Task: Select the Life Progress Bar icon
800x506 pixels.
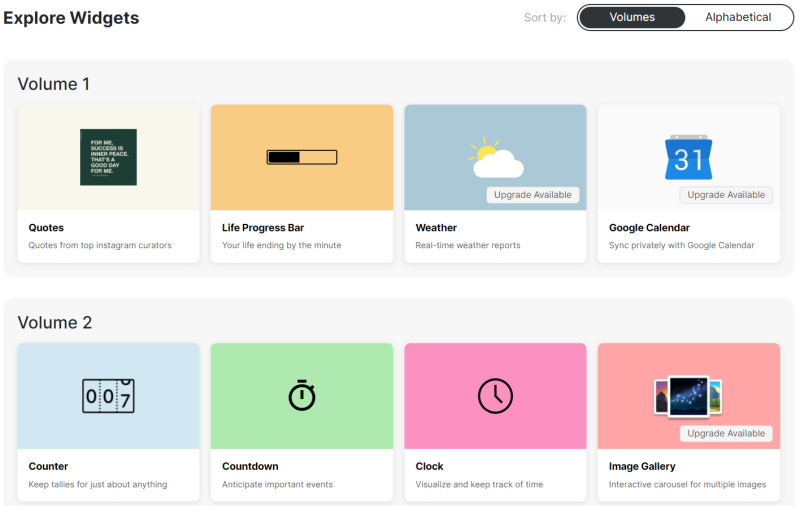Action: 302,157
